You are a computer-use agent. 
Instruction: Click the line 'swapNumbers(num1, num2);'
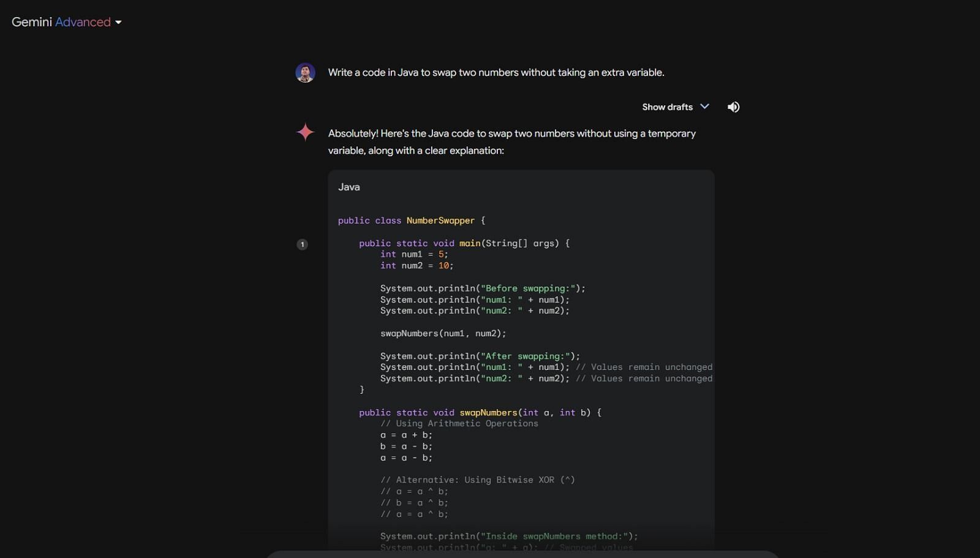(443, 334)
